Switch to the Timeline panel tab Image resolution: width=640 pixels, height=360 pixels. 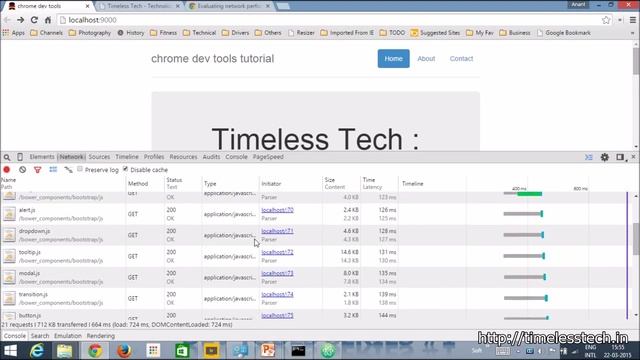[127, 157]
